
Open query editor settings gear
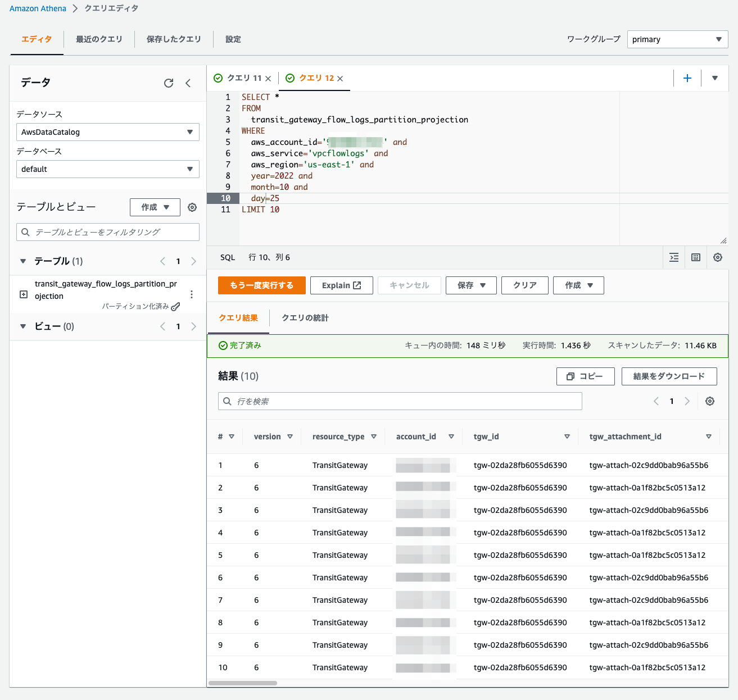click(718, 257)
